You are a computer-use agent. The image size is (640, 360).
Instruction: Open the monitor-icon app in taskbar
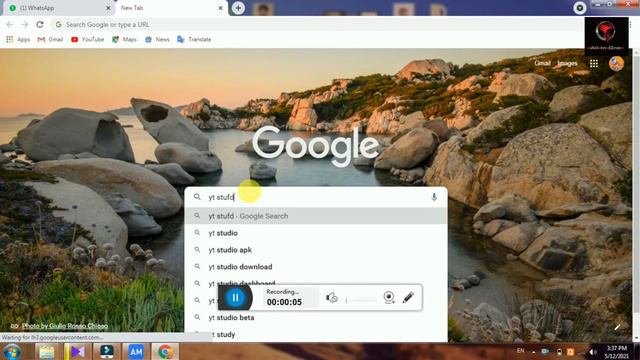pos(107,352)
